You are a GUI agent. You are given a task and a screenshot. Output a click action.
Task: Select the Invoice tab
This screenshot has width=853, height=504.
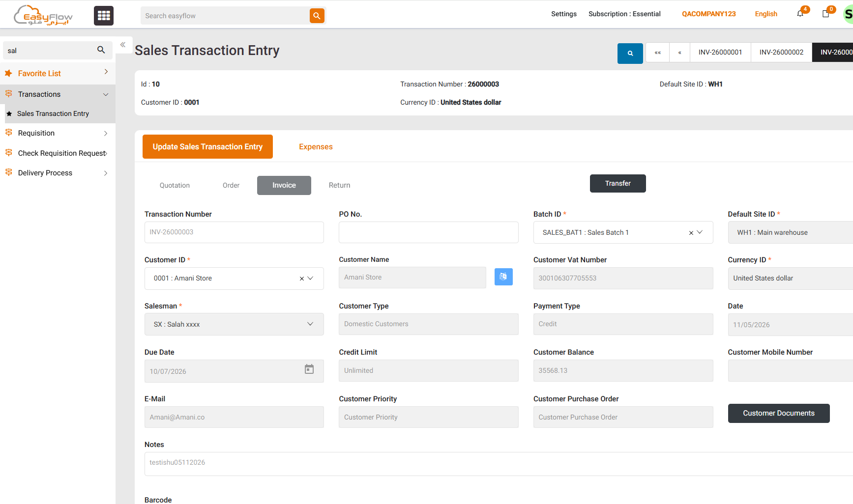[284, 185]
